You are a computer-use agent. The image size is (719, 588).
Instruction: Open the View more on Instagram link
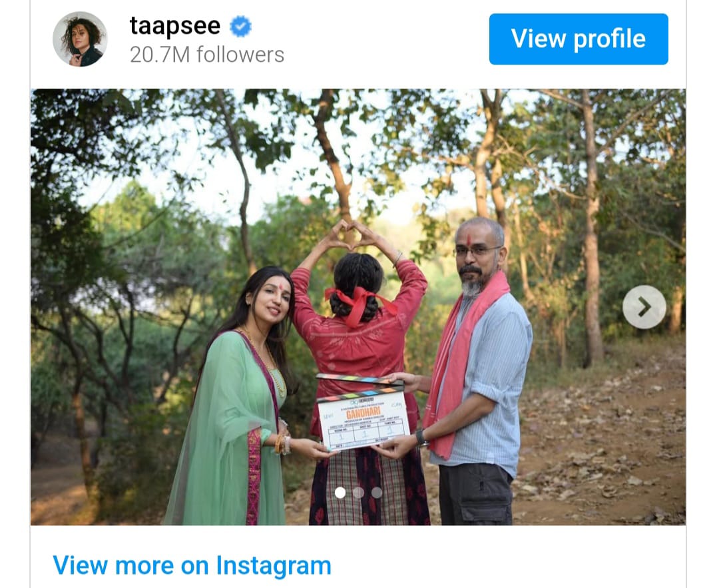pos(192,565)
